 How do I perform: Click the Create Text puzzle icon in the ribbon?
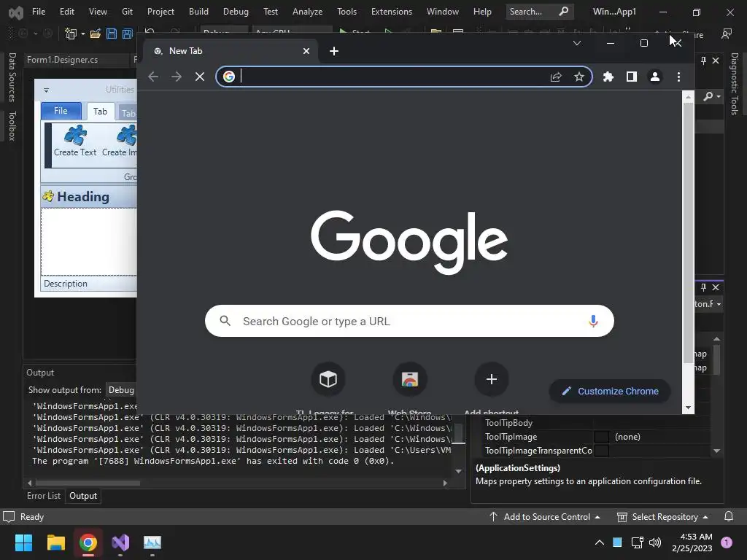75,135
